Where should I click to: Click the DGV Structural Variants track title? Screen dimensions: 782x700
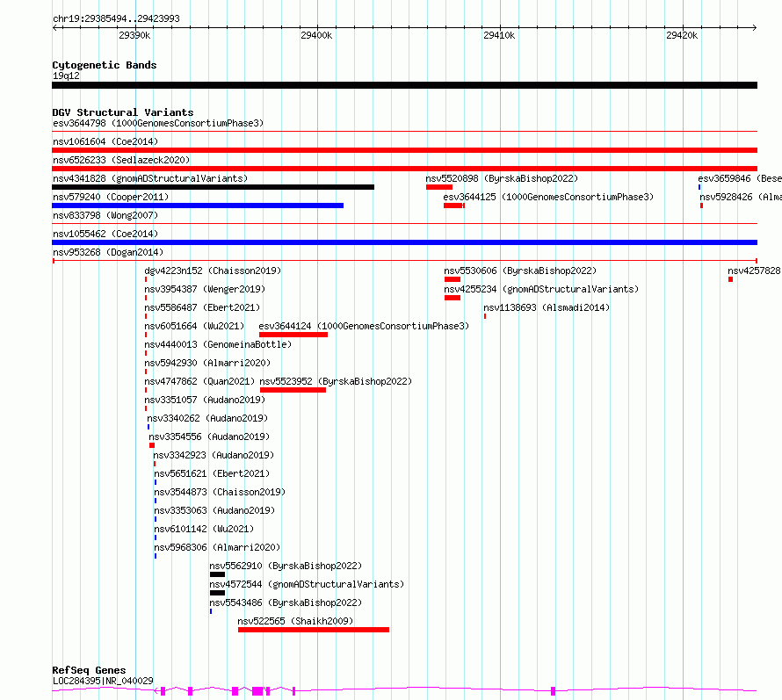(x=123, y=112)
